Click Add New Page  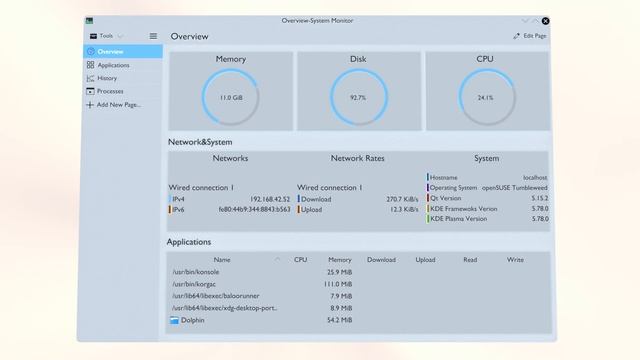[x=123, y=104]
